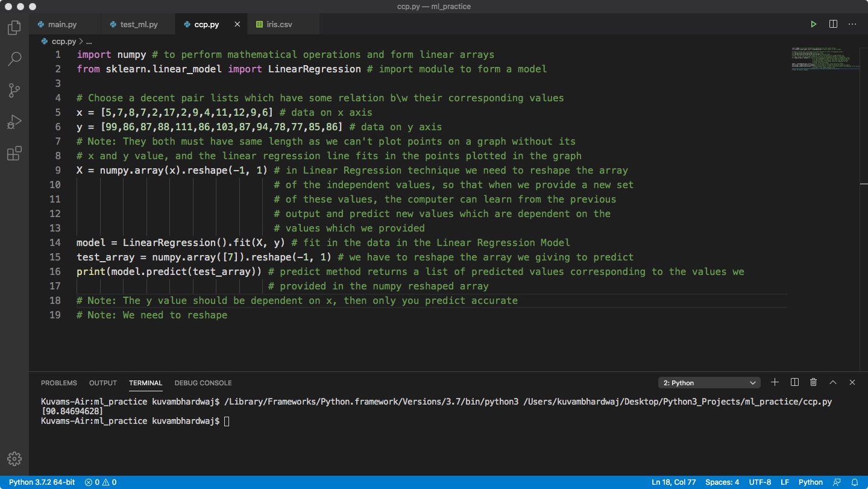Close the terminal panel

852,382
